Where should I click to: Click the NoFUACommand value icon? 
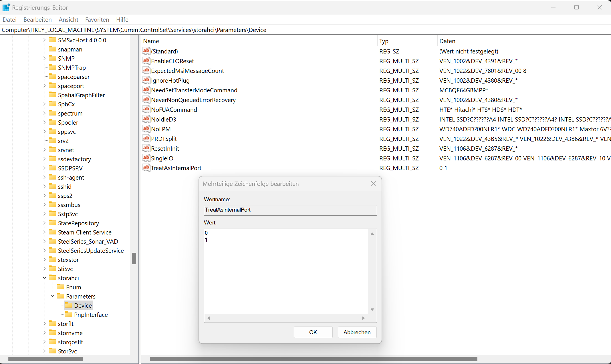click(146, 109)
